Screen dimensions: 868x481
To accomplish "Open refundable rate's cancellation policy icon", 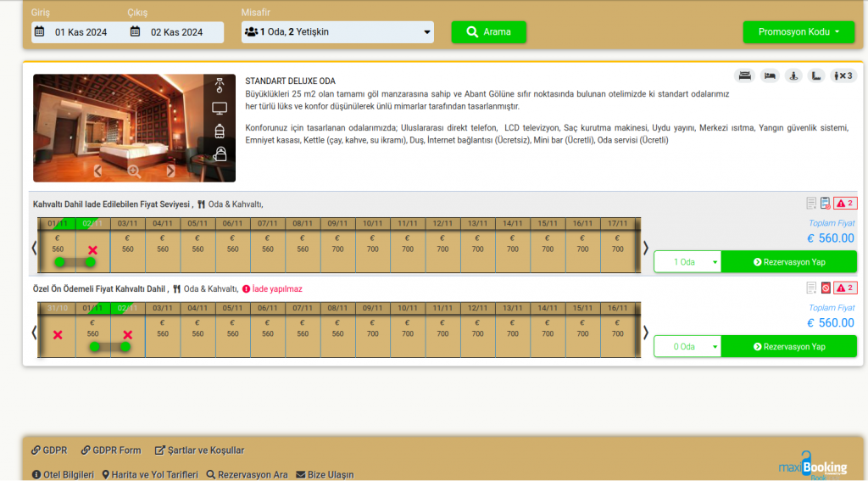I will 826,204.
